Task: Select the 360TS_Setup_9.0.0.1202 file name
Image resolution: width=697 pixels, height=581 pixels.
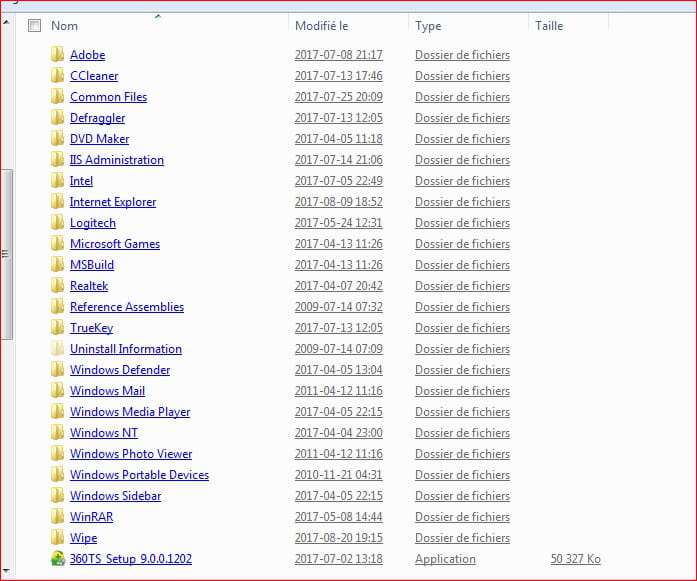Action: pyautogui.click(x=131, y=558)
